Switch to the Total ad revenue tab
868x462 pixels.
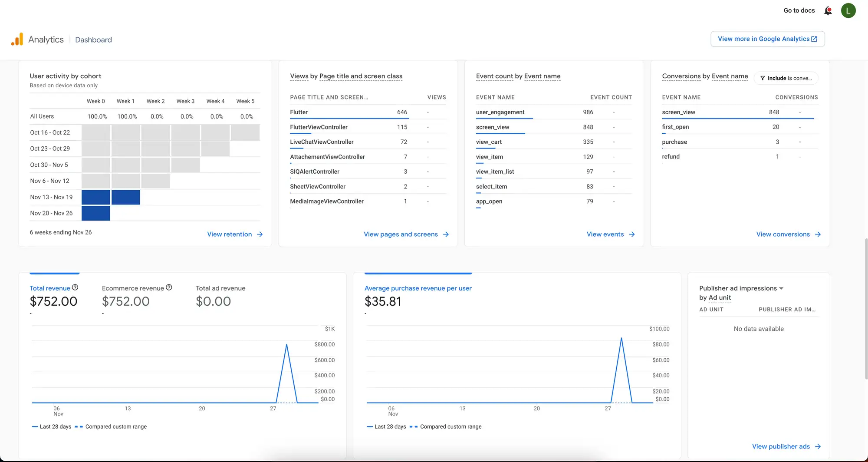point(220,295)
